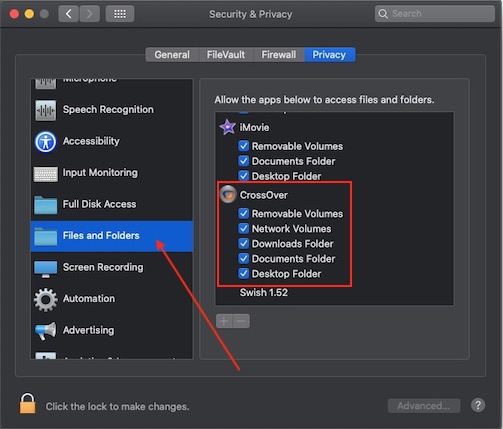The image size is (503, 429).
Task: Click the Advertising megaphone icon
Action: pos(46,331)
